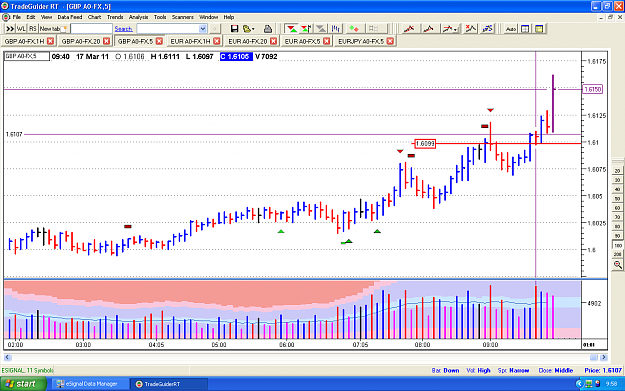Open the trend line tool dropdown arrow
The width and height of the screenshot is (625, 391).
click(x=455, y=29)
